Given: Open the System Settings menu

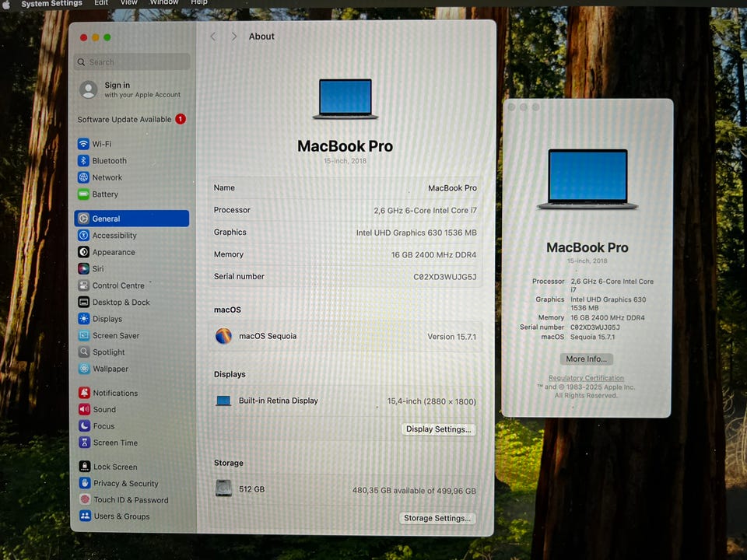Looking at the screenshot, I should click(51, 3).
